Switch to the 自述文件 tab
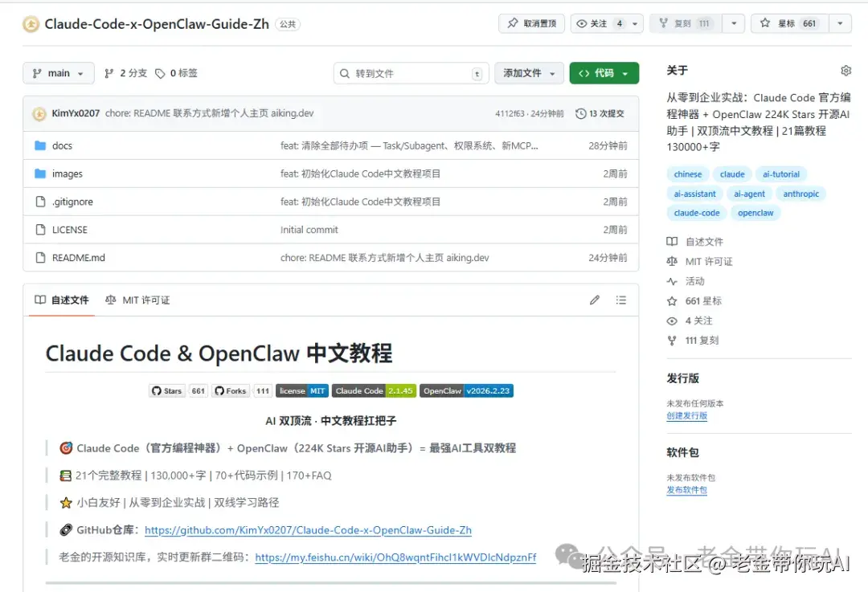The width and height of the screenshot is (868, 592). 61,300
